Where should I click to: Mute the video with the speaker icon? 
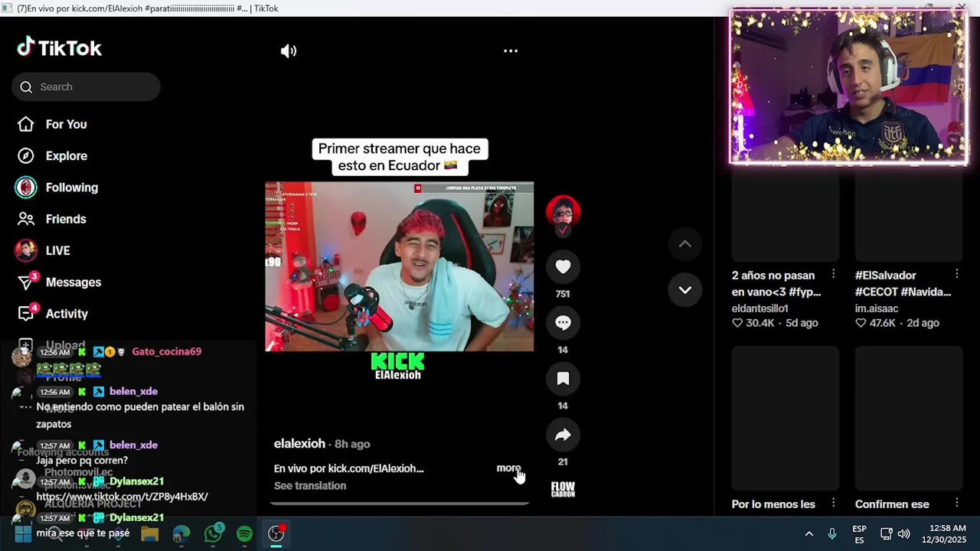(x=289, y=51)
